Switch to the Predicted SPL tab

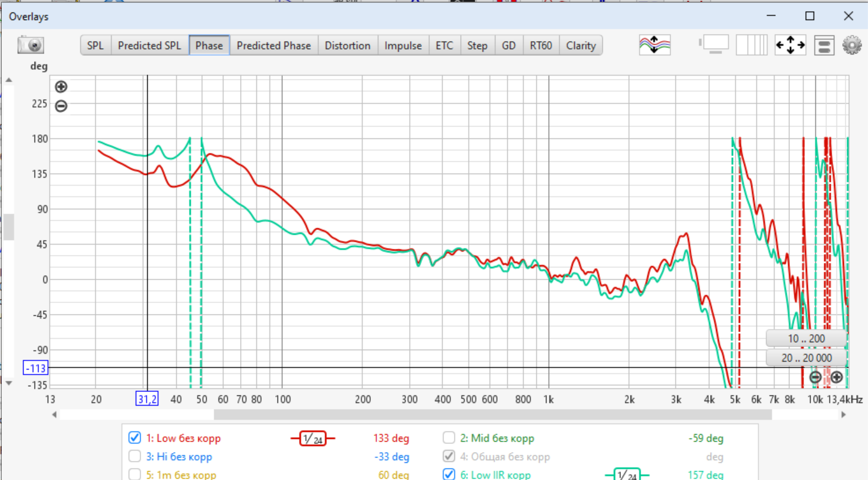click(149, 46)
